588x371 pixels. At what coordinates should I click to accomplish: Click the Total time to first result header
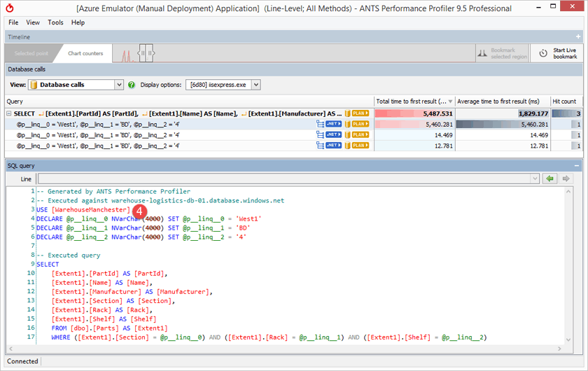pyautogui.click(x=412, y=101)
